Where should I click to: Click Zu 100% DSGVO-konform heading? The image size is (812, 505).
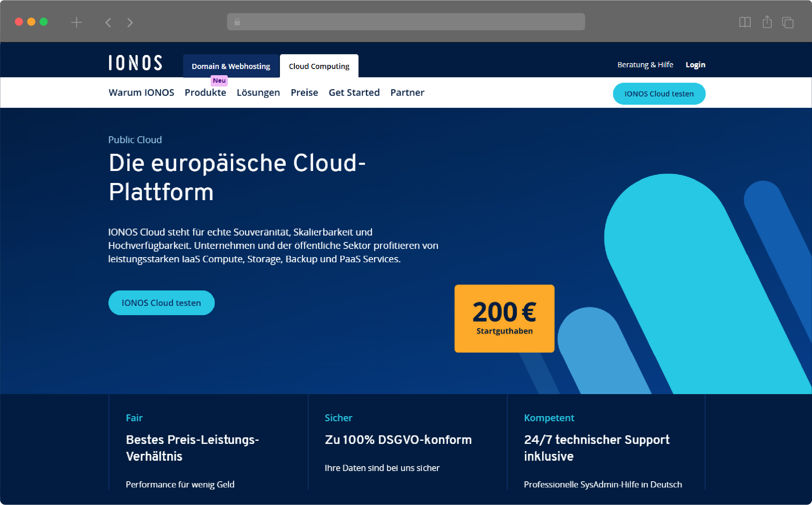pyautogui.click(x=398, y=440)
